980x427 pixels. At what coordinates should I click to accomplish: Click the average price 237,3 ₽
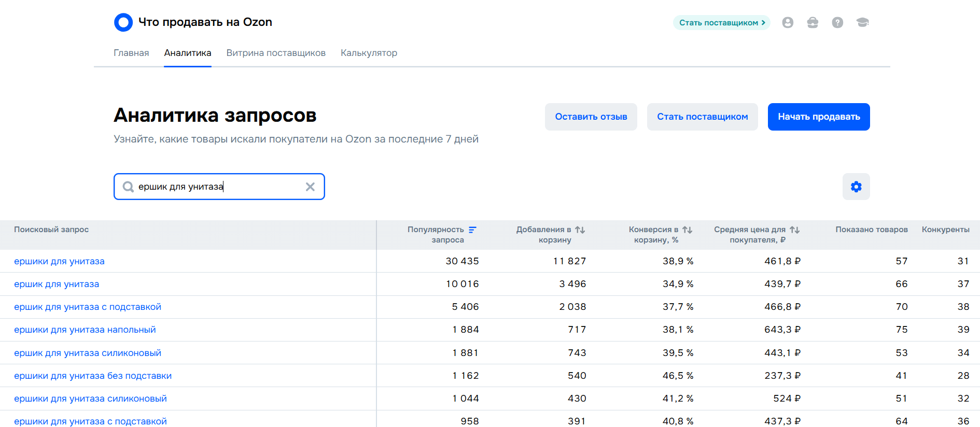(782, 376)
